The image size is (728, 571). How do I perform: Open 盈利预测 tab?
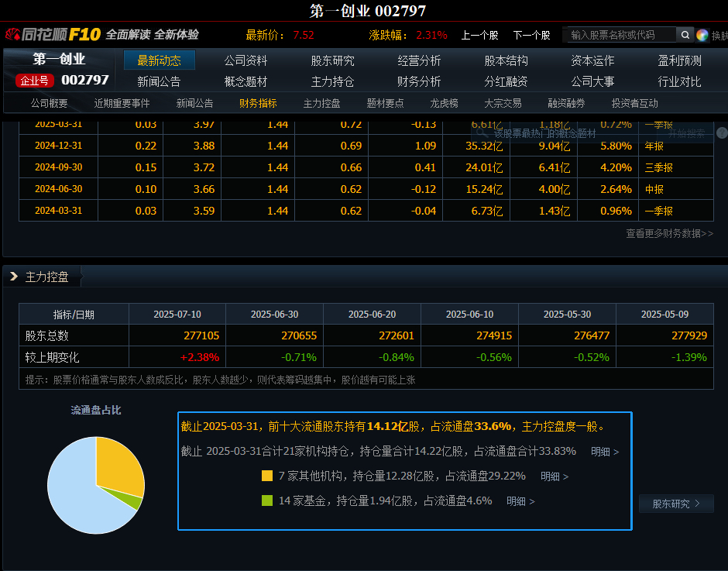679,60
